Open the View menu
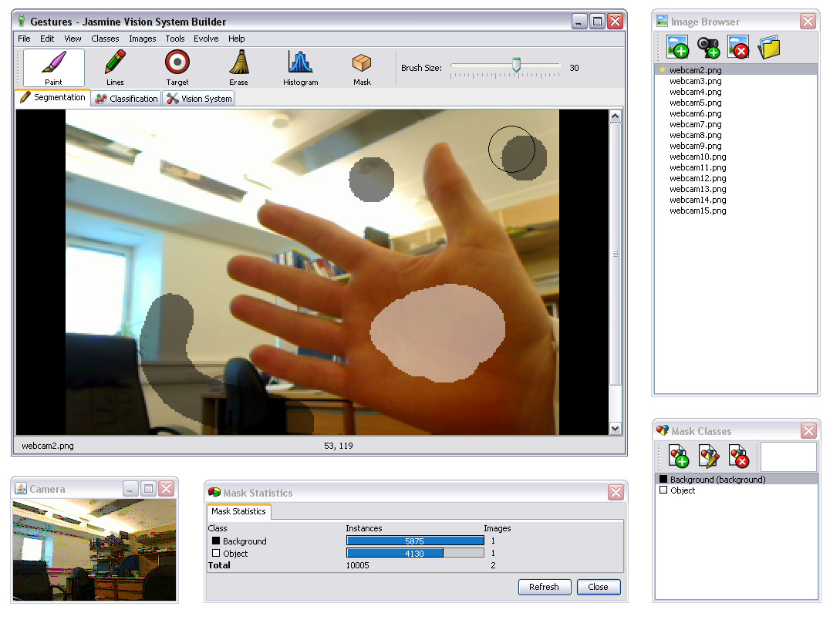 coord(73,39)
